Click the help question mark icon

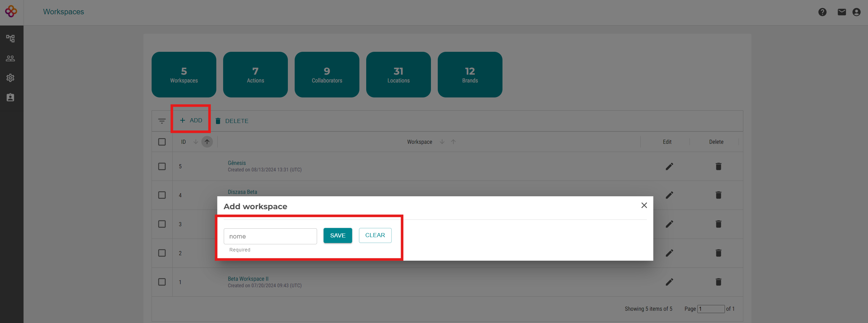[822, 12]
